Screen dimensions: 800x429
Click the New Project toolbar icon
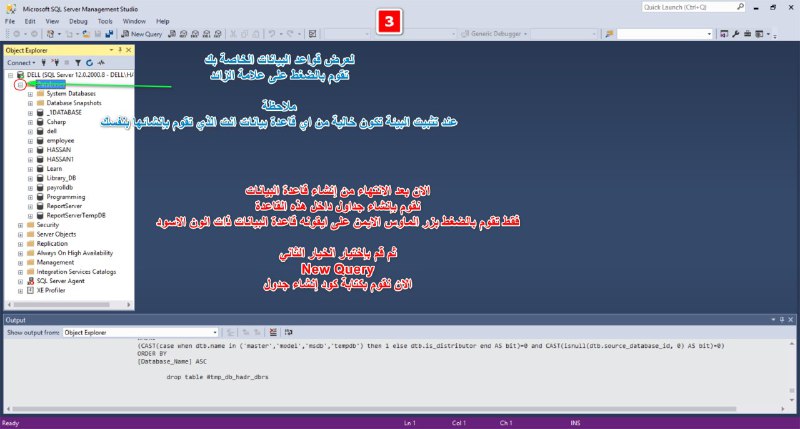point(51,34)
